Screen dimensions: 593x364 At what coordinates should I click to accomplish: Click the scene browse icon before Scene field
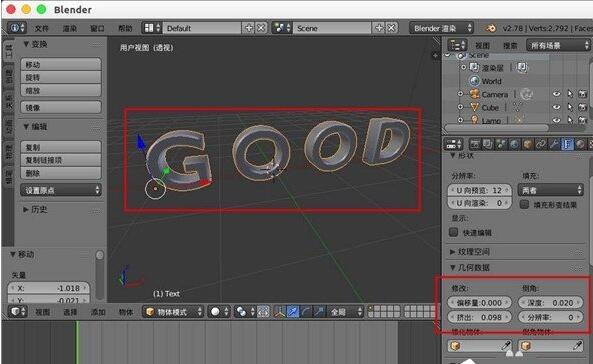[282, 28]
